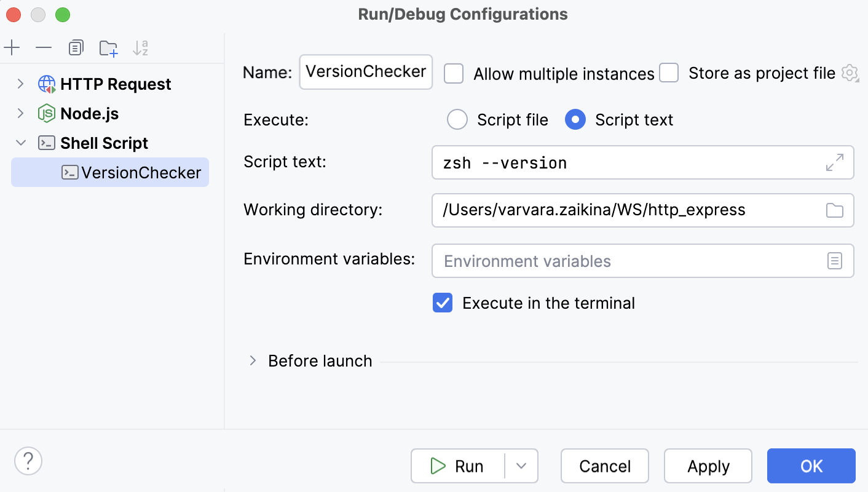
Task: Open the settings gear next to Store as project file
Action: click(x=850, y=73)
